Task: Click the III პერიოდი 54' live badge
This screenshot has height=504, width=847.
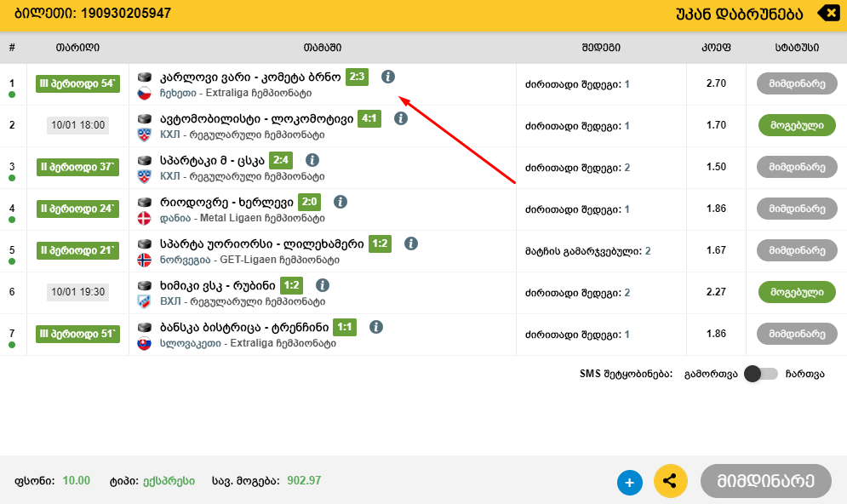Action: click(77, 83)
